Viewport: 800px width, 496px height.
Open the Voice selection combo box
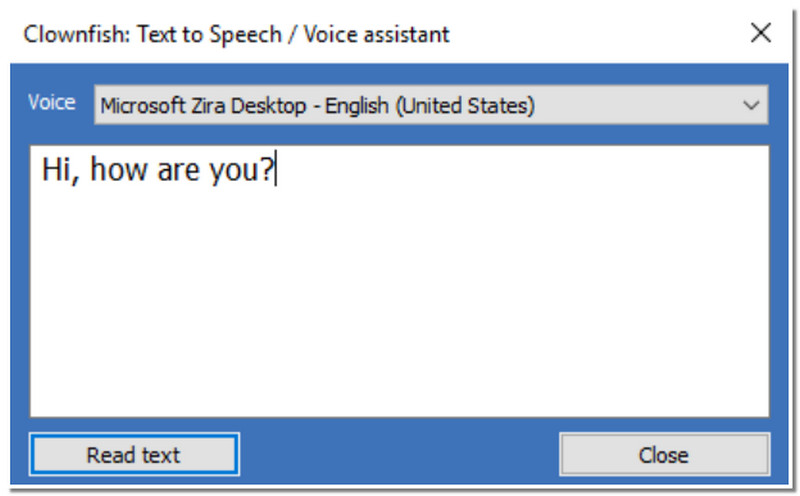(x=430, y=105)
